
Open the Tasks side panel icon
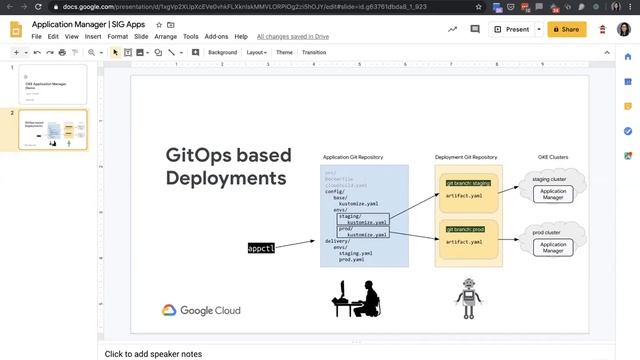coord(628,131)
